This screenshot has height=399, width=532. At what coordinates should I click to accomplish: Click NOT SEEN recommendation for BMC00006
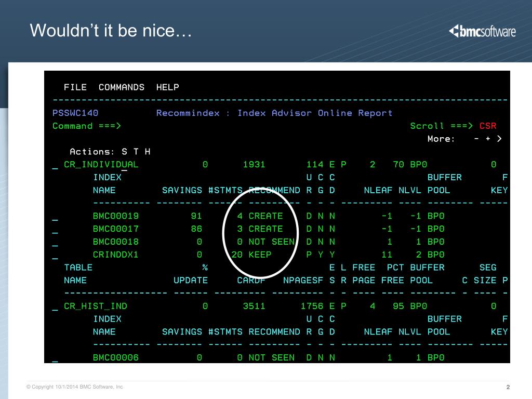coord(271,357)
